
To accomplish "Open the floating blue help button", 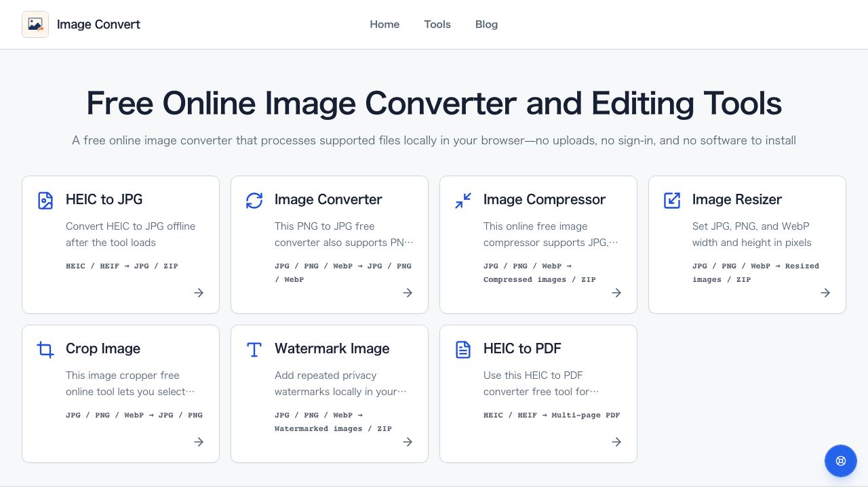I will [x=841, y=461].
